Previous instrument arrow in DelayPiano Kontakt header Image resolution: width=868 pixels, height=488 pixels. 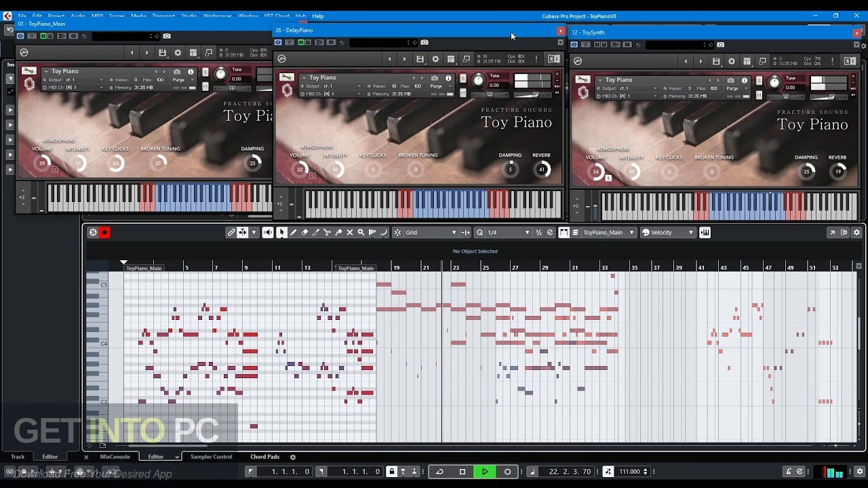389,59
